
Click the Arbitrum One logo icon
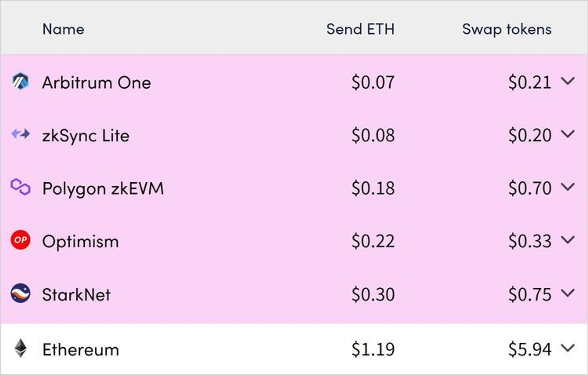point(20,81)
